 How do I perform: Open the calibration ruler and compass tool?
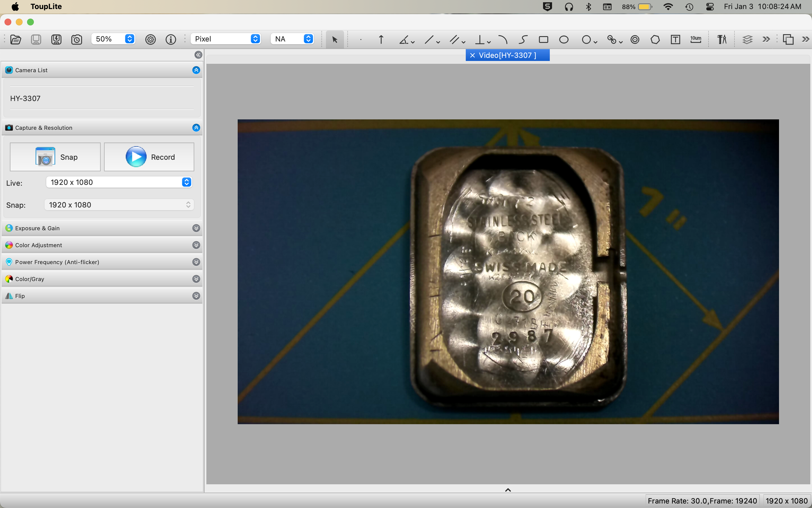(722, 39)
